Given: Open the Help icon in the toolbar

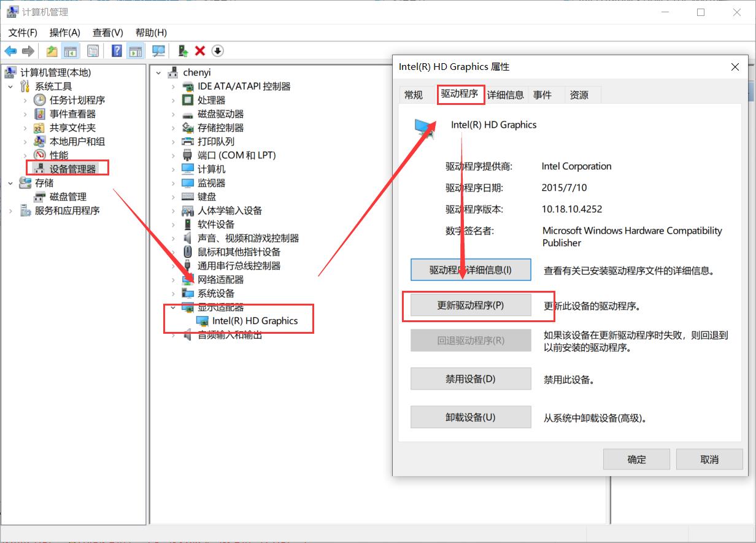Looking at the screenshot, I should pyautogui.click(x=116, y=51).
